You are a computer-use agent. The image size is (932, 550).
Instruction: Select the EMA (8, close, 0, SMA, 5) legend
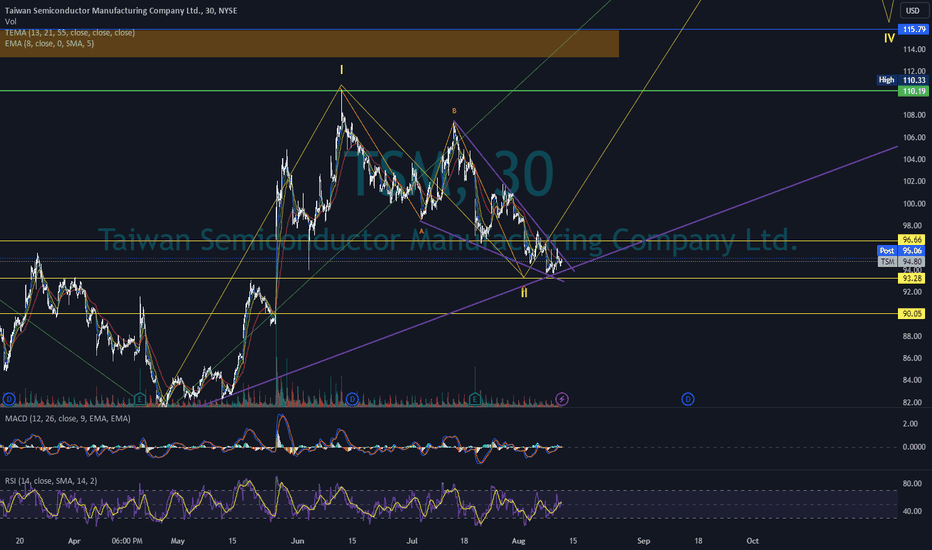point(49,43)
